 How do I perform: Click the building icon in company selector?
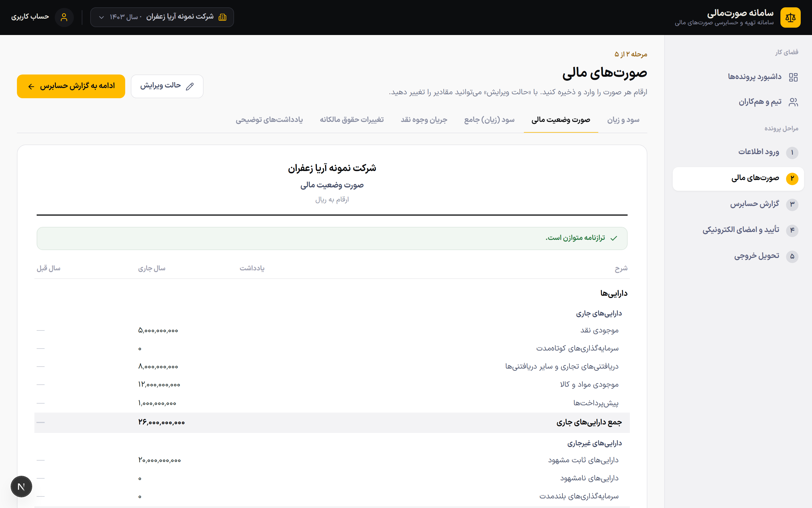222,17
